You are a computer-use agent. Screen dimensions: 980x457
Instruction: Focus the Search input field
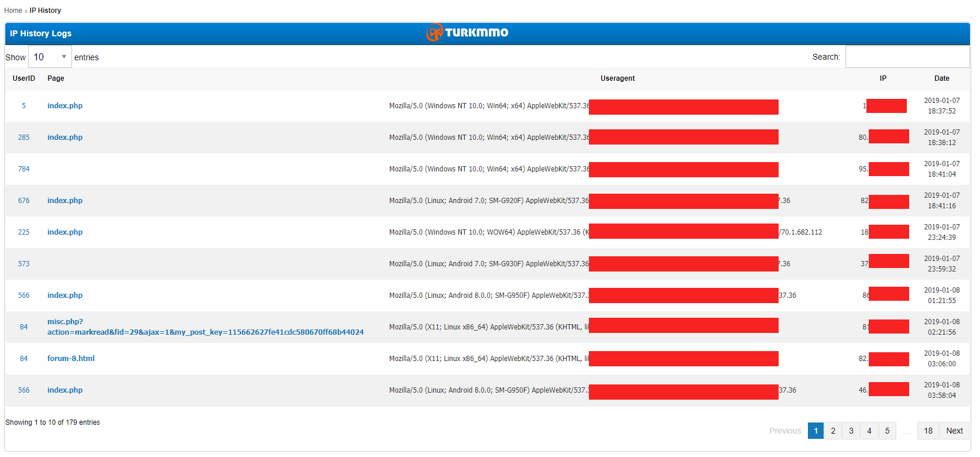[907, 57]
